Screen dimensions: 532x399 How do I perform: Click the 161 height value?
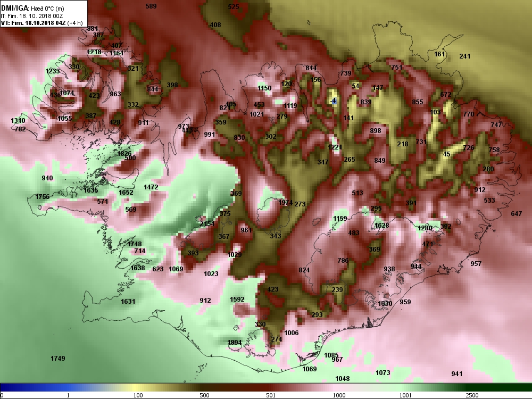(x=439, y=54)
